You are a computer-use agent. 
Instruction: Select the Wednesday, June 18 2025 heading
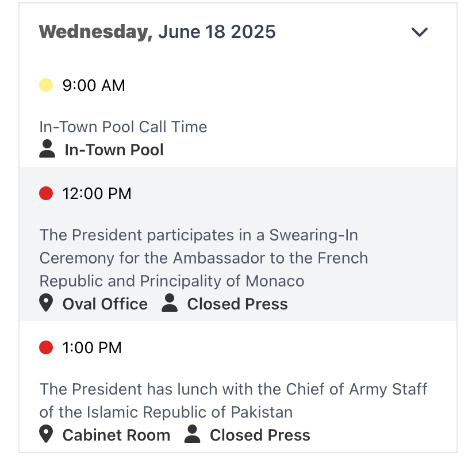pos(158,32)
